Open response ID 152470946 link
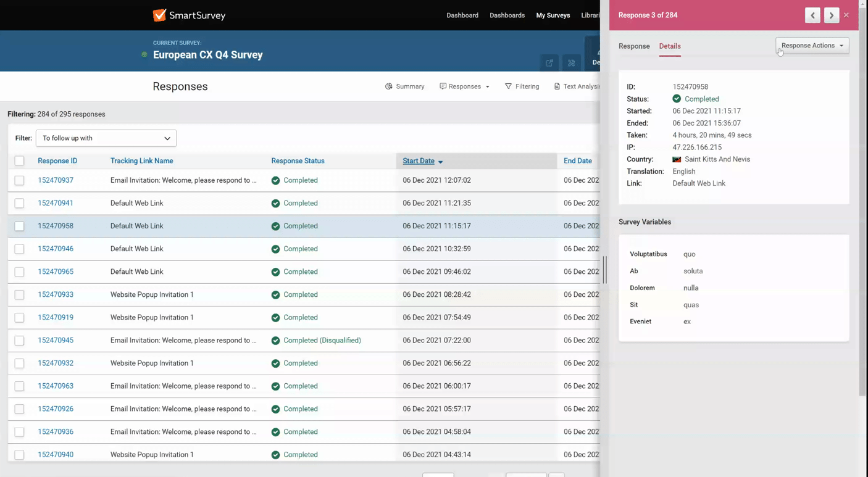868x477 pixels. pyautogui.click(x=56, y=249)
